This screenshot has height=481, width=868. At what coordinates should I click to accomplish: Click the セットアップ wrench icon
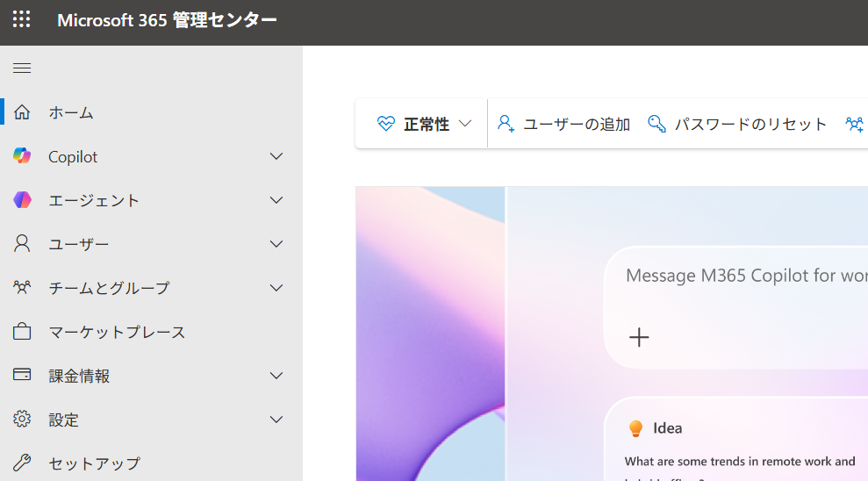(22, 463)
